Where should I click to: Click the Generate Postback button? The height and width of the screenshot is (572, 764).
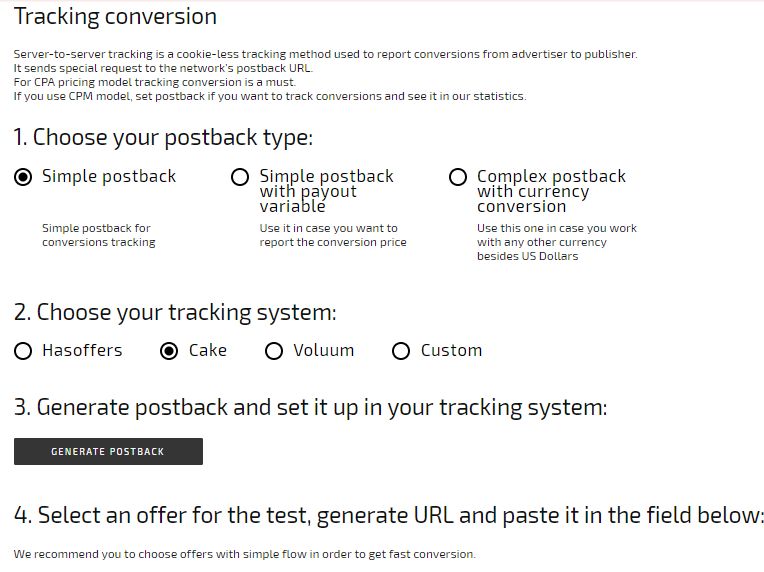[x=108, y=451]
